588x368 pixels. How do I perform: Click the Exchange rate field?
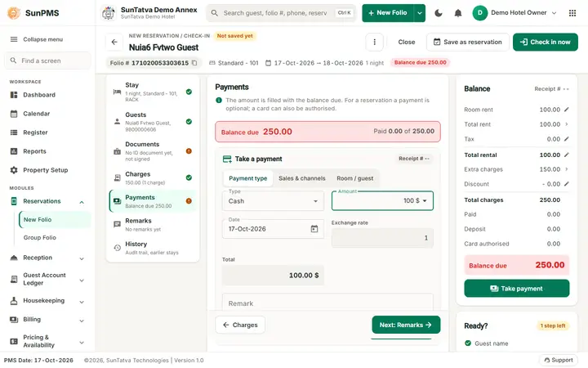pyautogui.click(x=382, y=238)
